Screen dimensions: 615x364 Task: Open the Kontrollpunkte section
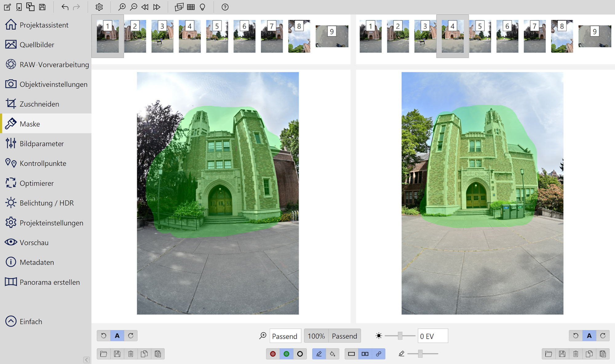pyautogui.click(x=43, y=163)
